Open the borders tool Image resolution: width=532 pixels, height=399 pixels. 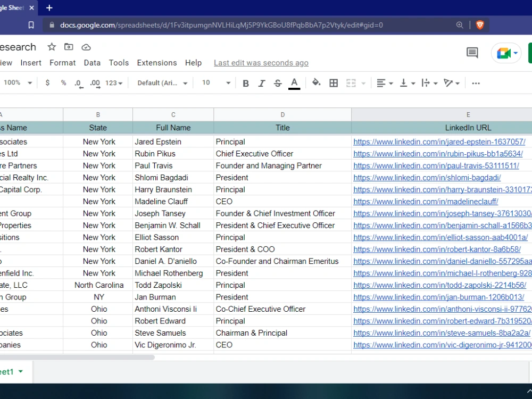[334, 83]
